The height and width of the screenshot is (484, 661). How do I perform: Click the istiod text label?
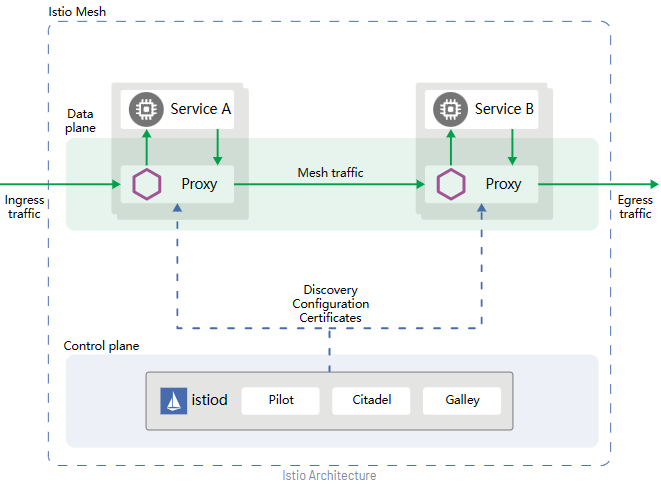(210, 400)
